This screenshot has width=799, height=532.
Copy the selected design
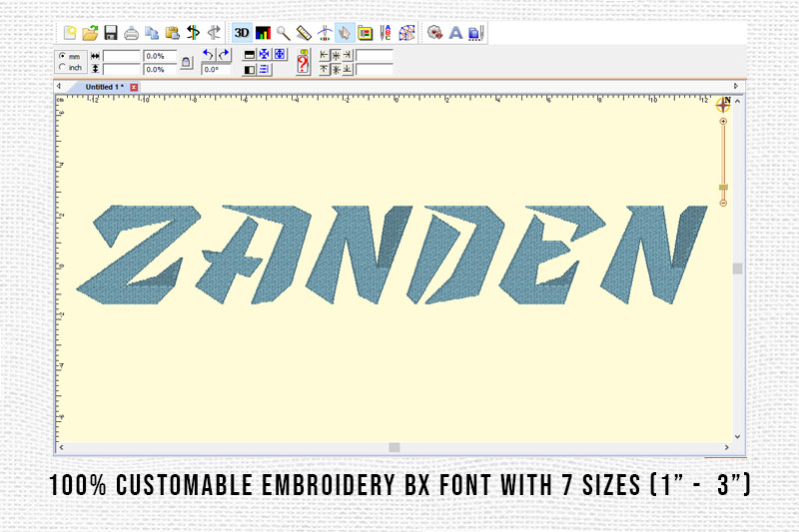152,33
